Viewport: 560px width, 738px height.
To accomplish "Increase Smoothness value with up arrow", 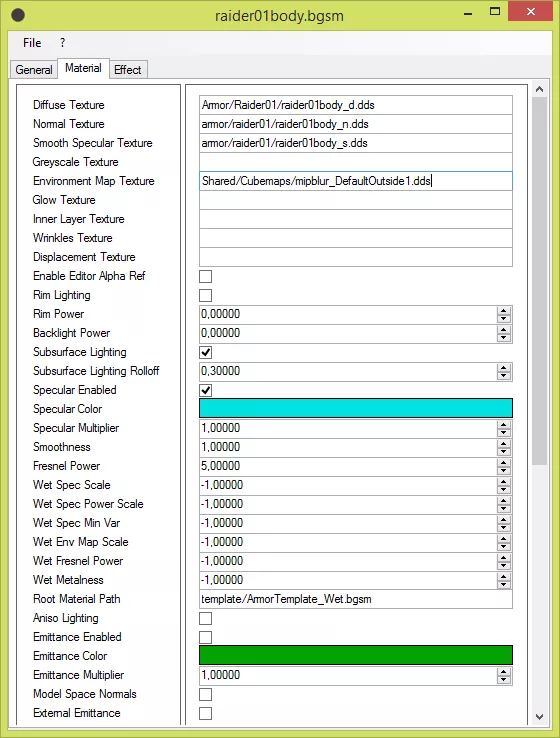I will pos(504,443).
